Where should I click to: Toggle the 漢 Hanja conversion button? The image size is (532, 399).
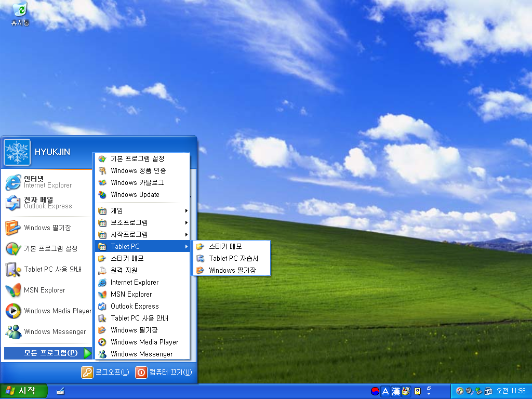pyautogui.click(x=395, y=391)
